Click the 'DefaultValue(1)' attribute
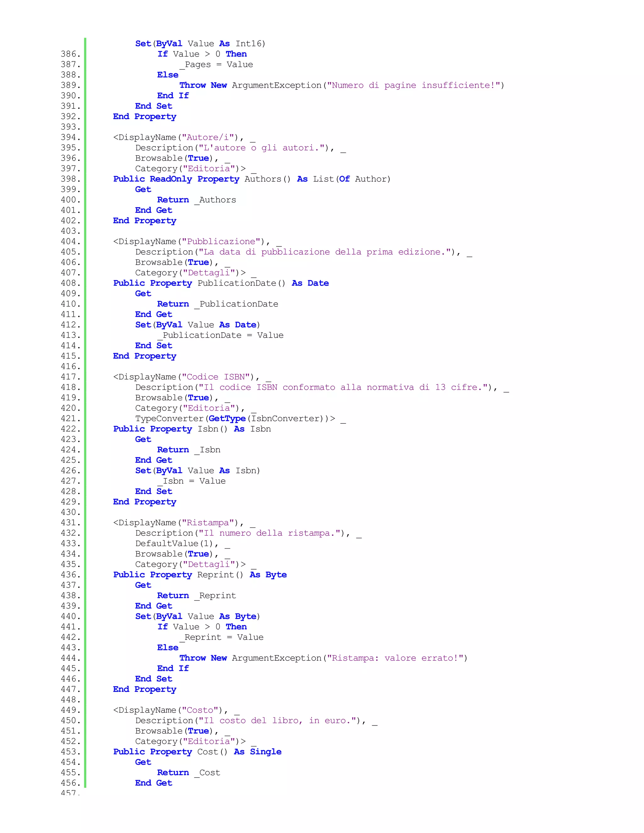Image resolution: width=644 pixels, height=833 pixels. click(177, 543)
